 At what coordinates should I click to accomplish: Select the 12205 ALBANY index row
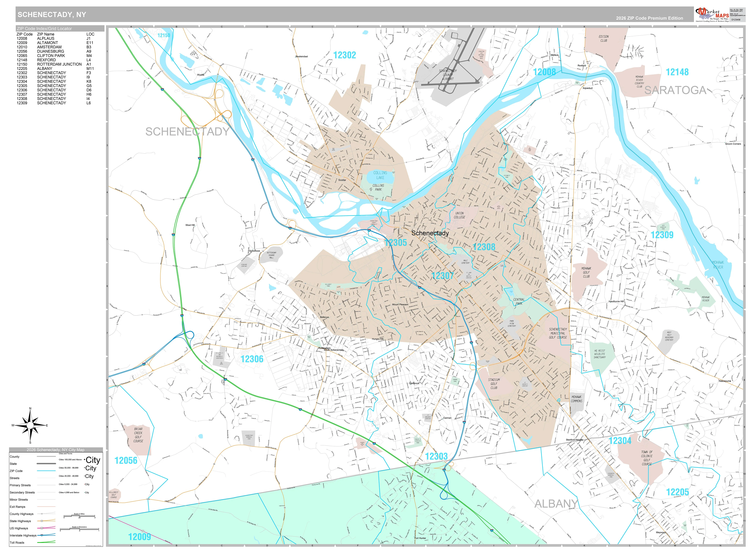pyautogui.click(x=55, y=68)
